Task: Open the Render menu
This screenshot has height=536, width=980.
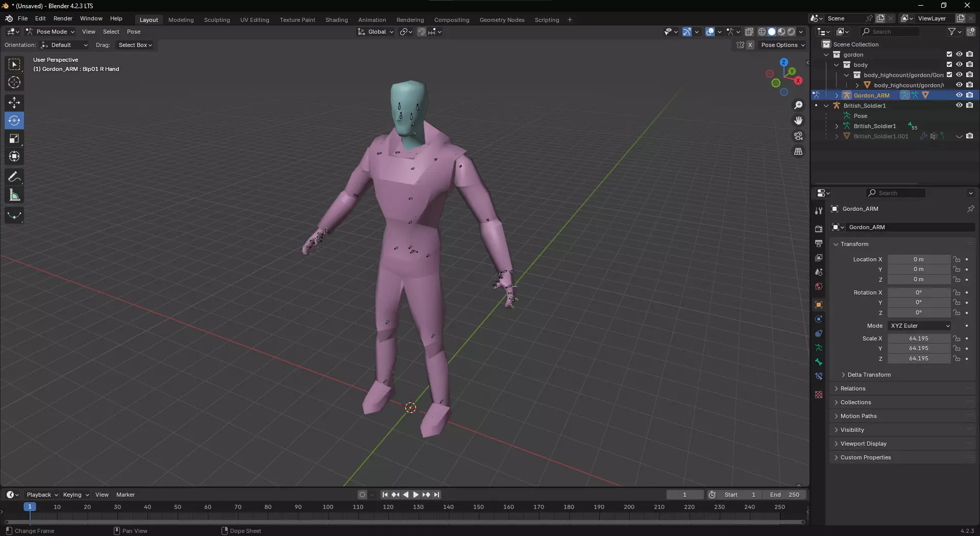Action: 63,18
